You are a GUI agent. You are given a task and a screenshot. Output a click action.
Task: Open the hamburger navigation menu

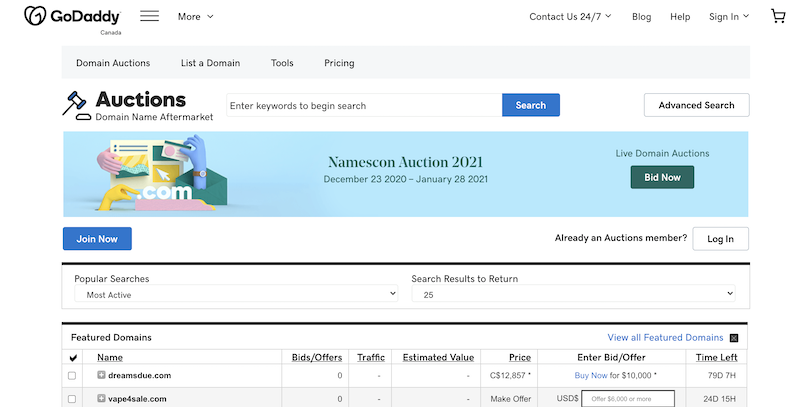click(x=149, y=16)
